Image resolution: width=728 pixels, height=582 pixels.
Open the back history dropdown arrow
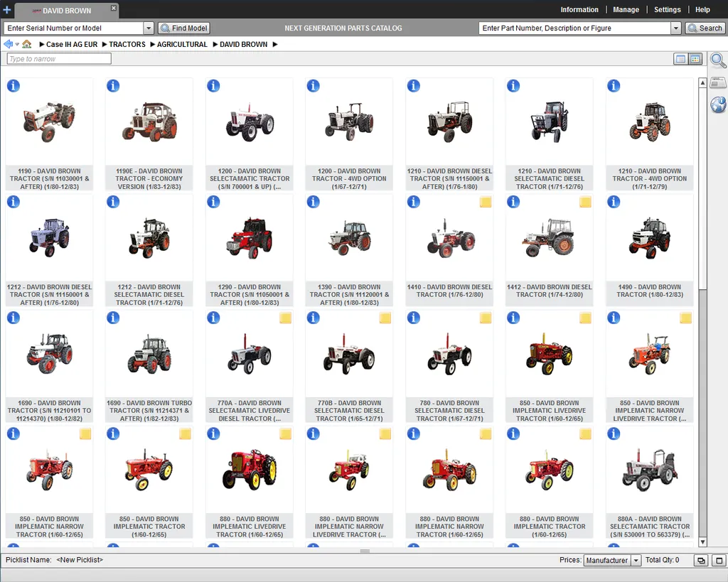point(17,45)
